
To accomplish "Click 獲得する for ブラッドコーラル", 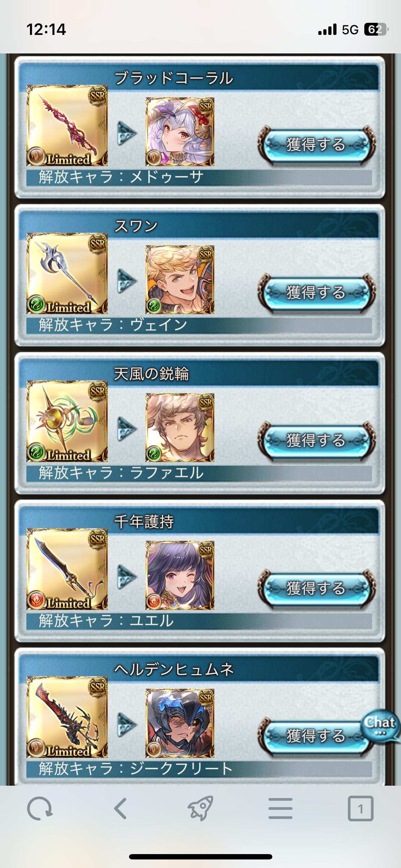I will (316, 145).
